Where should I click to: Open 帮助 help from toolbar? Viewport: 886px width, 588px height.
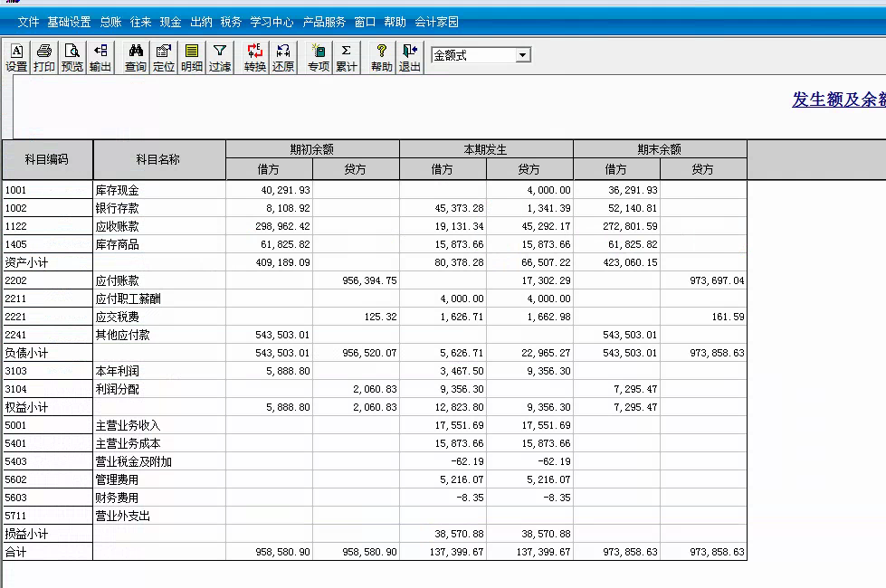coord(381,58)
